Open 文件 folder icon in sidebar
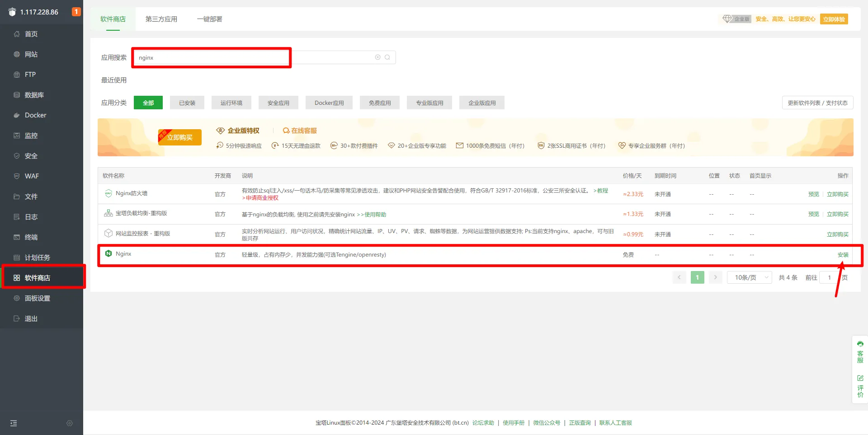The image size is (868, 435). pos(17,196)
